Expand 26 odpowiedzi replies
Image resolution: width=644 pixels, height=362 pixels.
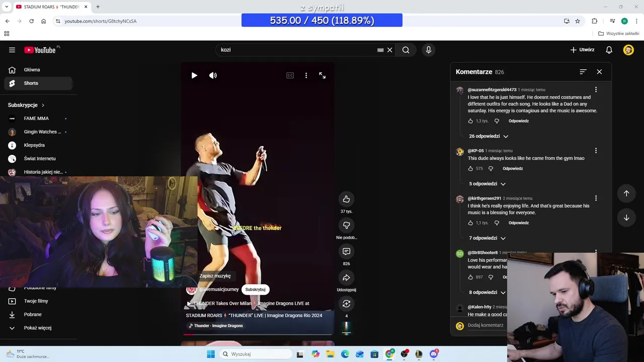[x=489, y=136]
